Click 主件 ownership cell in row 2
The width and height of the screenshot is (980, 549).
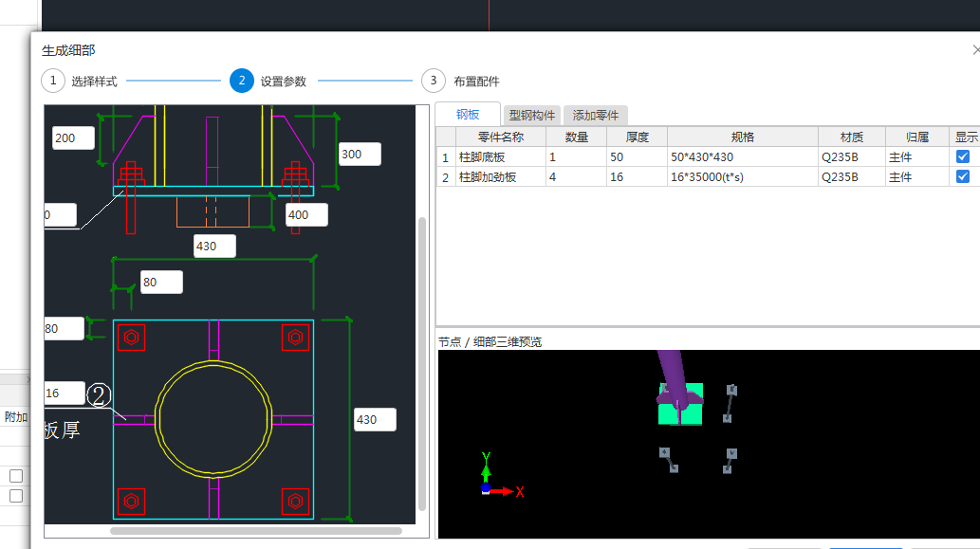pyautogui.click(x=917, y=176)
